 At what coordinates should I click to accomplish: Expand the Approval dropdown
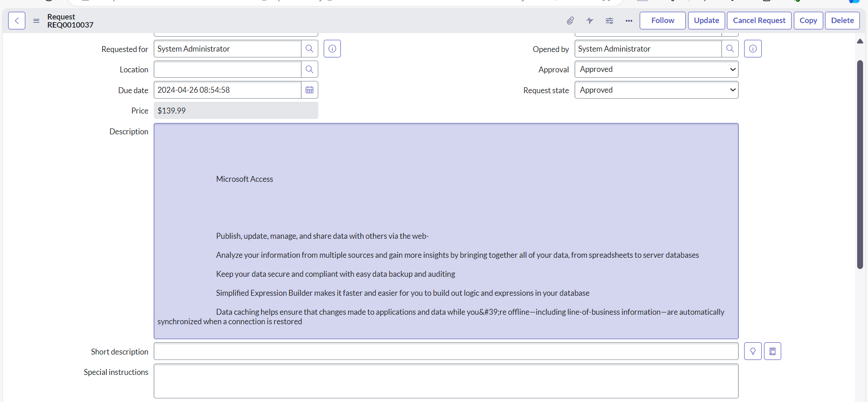coord(656,70)
